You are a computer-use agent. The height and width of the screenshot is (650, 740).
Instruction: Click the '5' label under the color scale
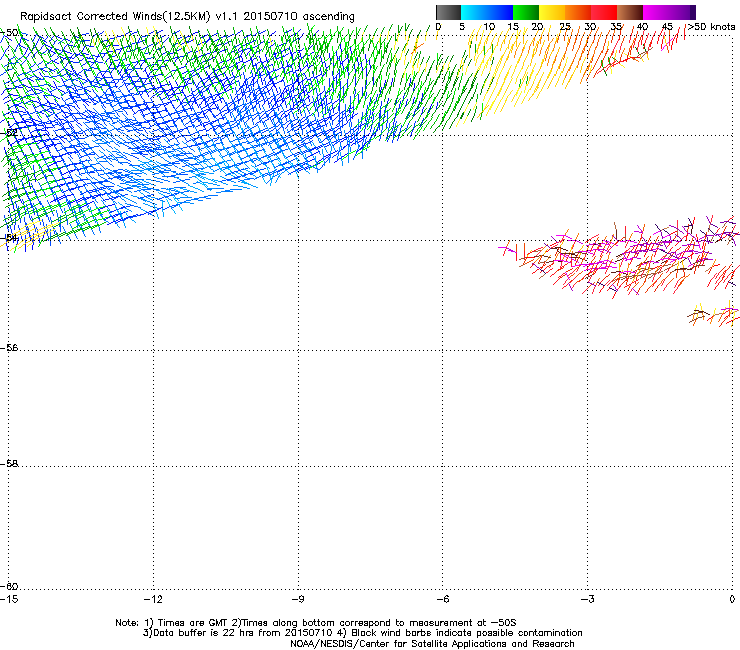(x=462, y=27)
